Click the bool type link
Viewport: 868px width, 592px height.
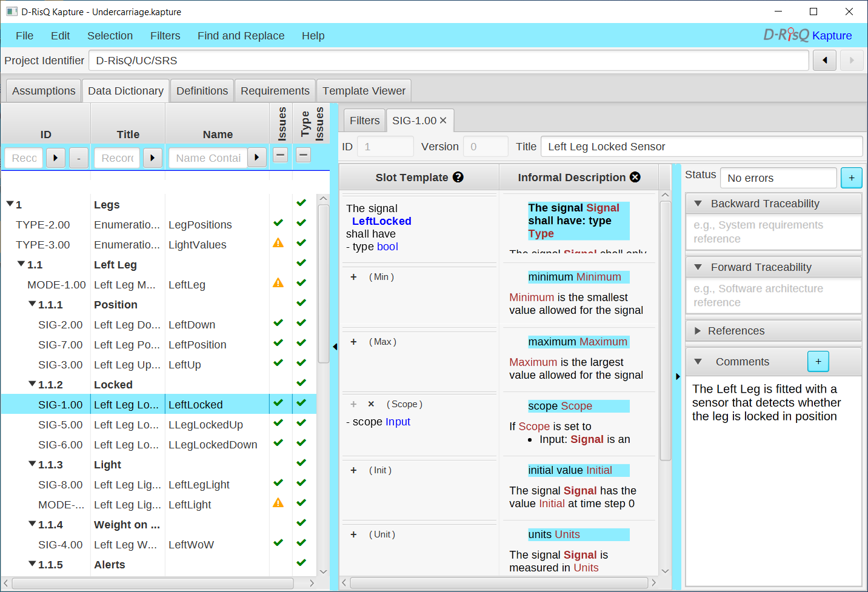pyautogui.click(x=387, y=247)
